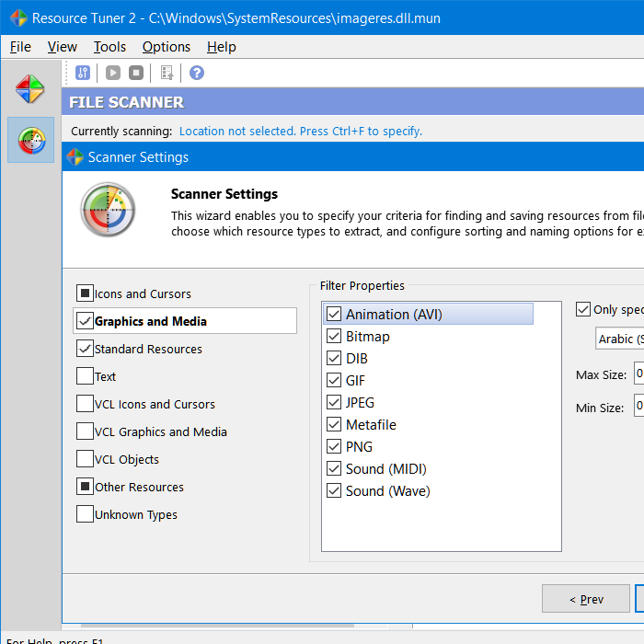Open the Help menu
This screenshot has width=644, height=644.
point(222,47)
